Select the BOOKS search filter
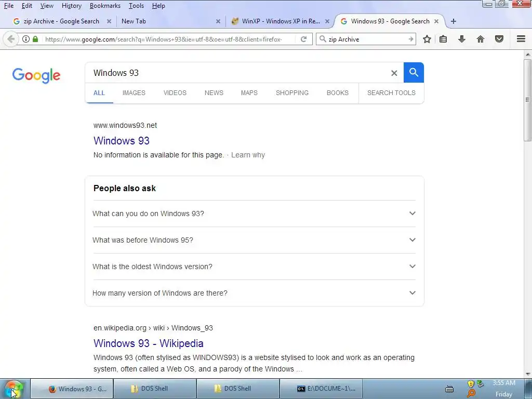Image resolution: width=532 pixels, height=399 pixels. [x=338, y=93]
